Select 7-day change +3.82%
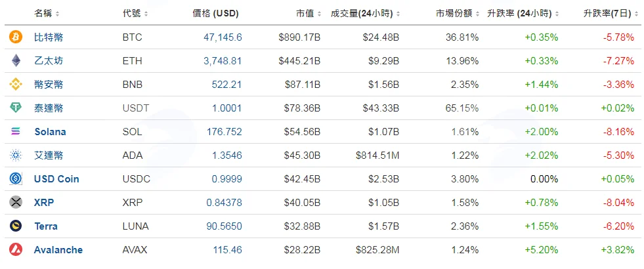The height and width of the screenshot is (269, 644). tap(618, 250)
